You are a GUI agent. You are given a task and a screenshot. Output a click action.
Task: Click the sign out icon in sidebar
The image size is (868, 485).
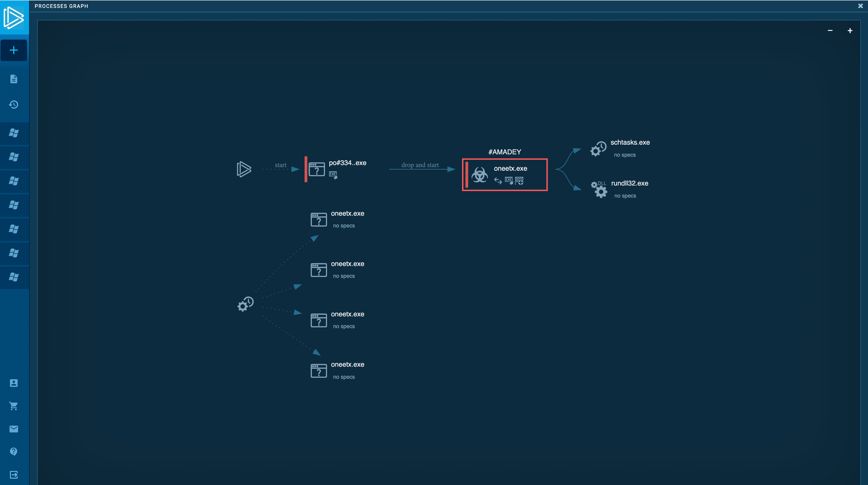coord(14,475)
